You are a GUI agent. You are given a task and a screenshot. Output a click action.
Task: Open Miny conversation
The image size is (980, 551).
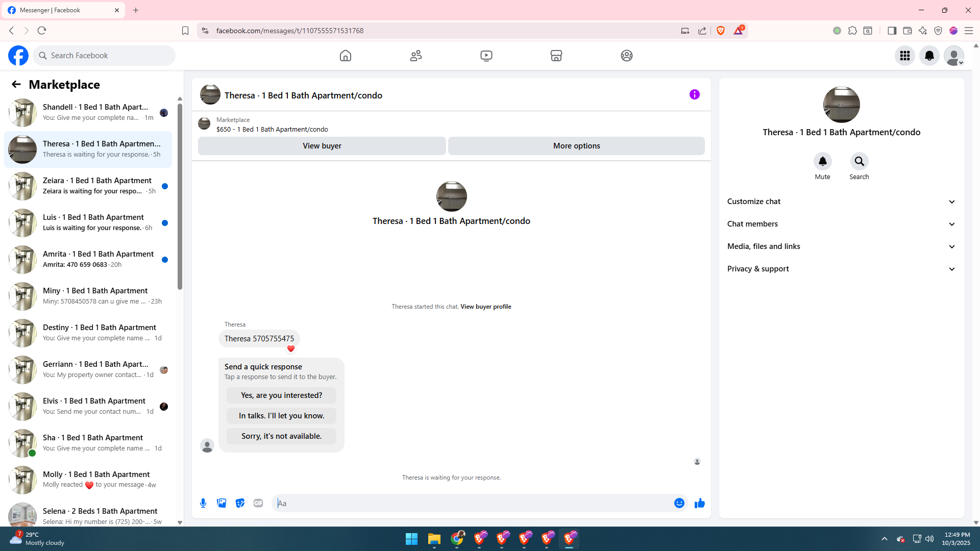pyautogui.click(x=88, y=296)
